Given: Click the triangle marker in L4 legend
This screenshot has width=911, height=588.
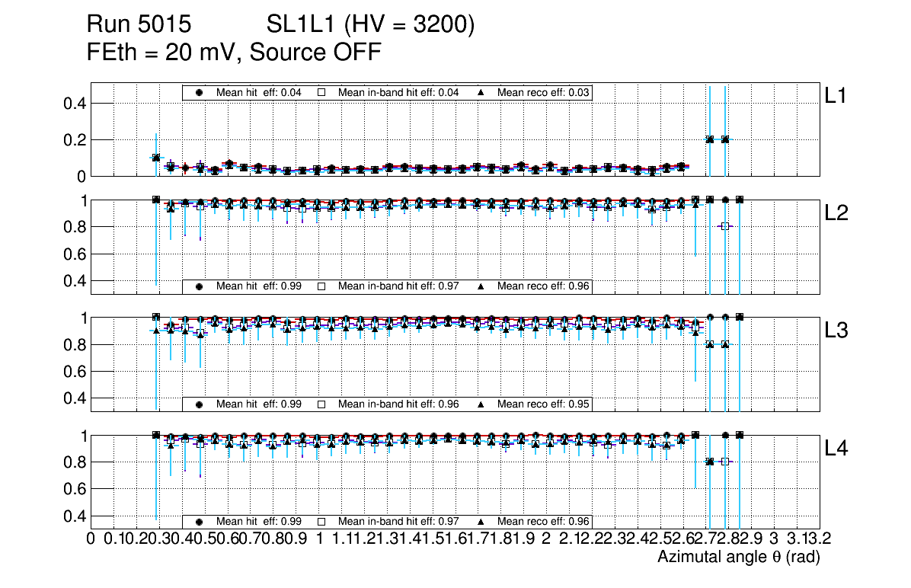Looking at the screenshot, I should 481,522.
